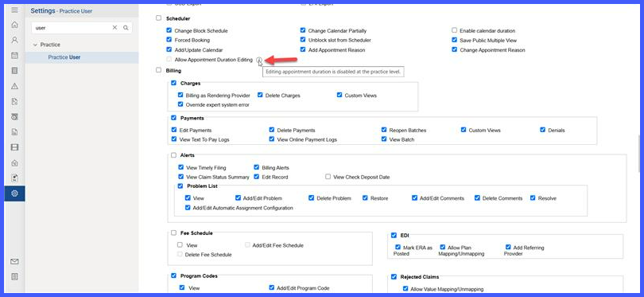Open the hamburger menu icon
The height and width of the screenshot is (297, 644).
(14, 10)
